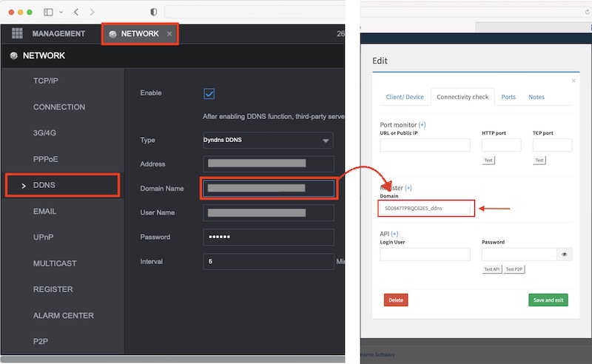Expand Port monitor plus link
This screenshot has height=364, width=592.
[422, 124]
